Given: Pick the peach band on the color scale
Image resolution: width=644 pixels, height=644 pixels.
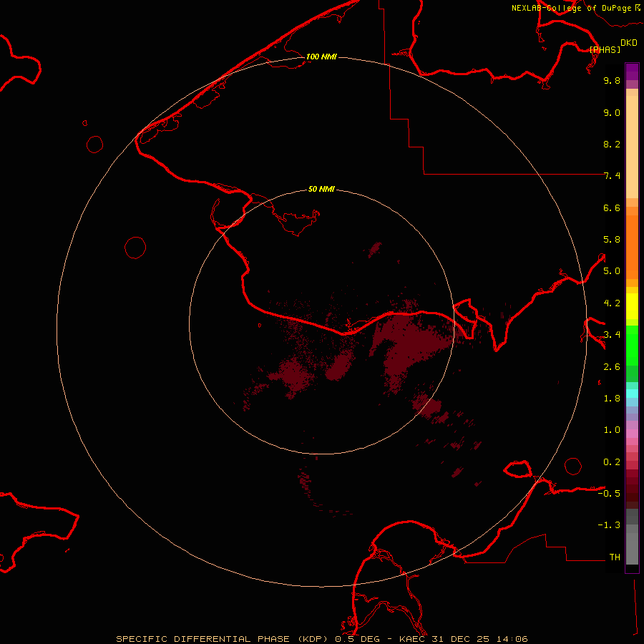Looking at the screenshot, I should click(x=632, y=143).
